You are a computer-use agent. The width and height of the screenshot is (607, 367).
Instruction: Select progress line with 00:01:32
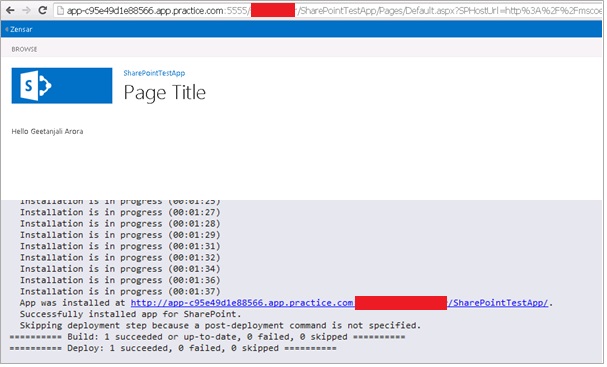tap(120, 258)
